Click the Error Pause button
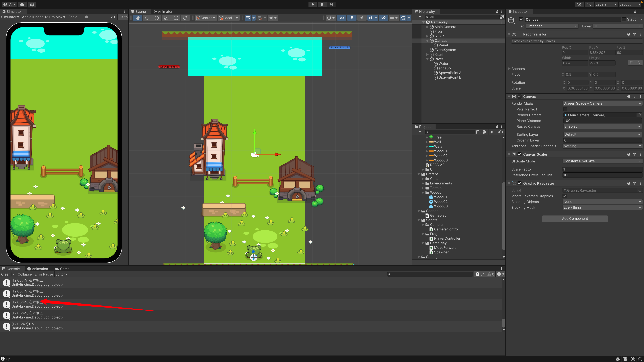 point(44,274)
